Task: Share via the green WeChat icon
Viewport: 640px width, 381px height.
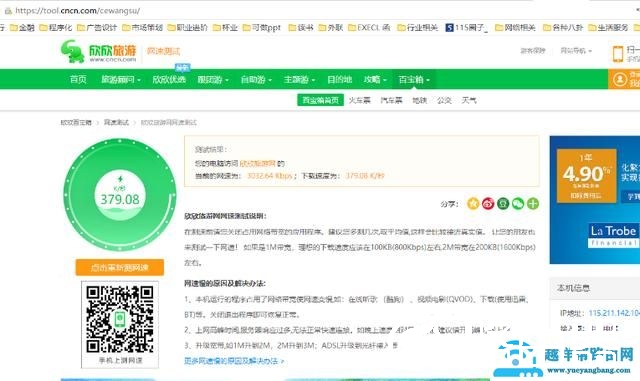Action: (x=518, y=203)
